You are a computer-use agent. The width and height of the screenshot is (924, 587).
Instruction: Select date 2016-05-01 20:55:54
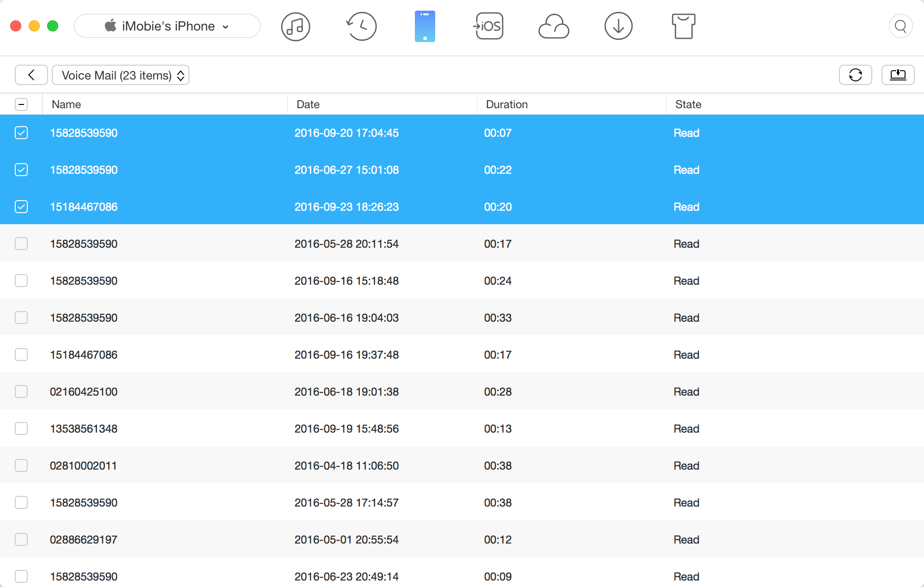(346, 539)
